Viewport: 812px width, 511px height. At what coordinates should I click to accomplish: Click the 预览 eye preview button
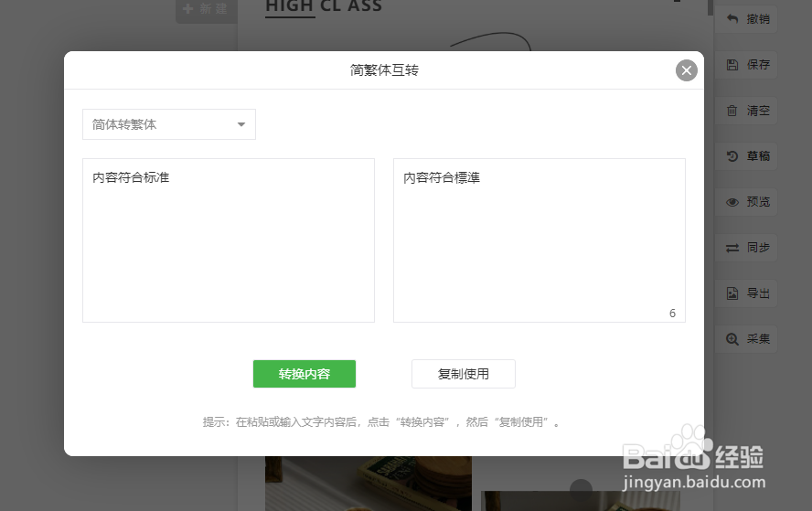[746, 202]
